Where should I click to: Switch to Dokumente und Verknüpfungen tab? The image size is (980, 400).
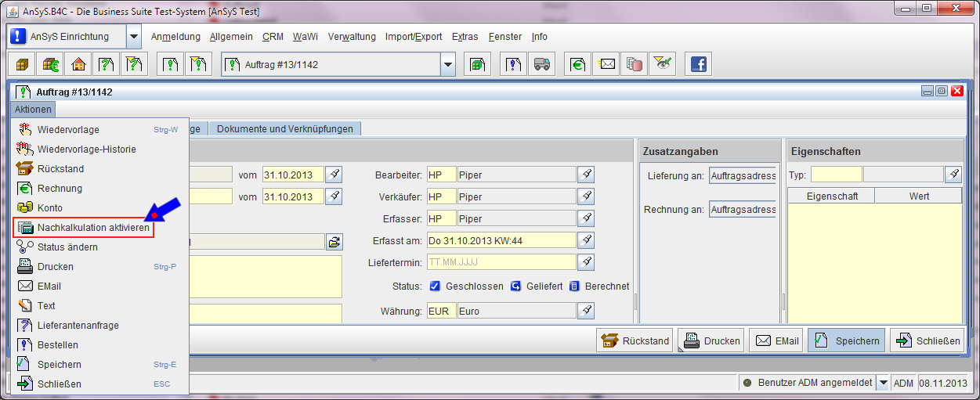coord(285,129)
